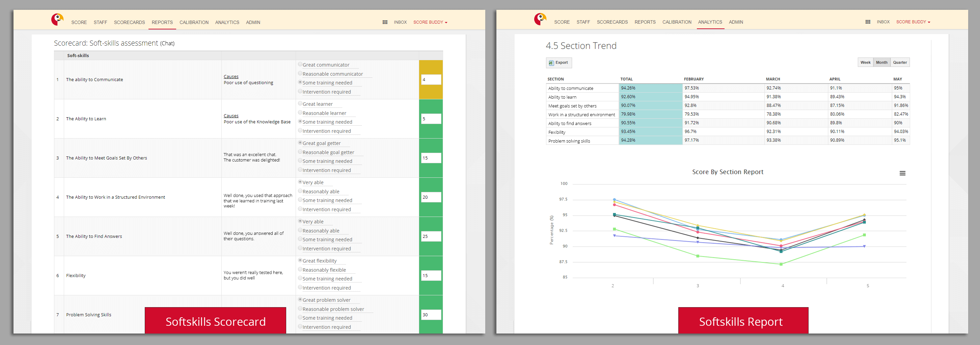Viewport: 980px width, 345px height.
Task: Switch to the SCORECARDS tab in the Reports window
Action: click(x=129, y=22)
